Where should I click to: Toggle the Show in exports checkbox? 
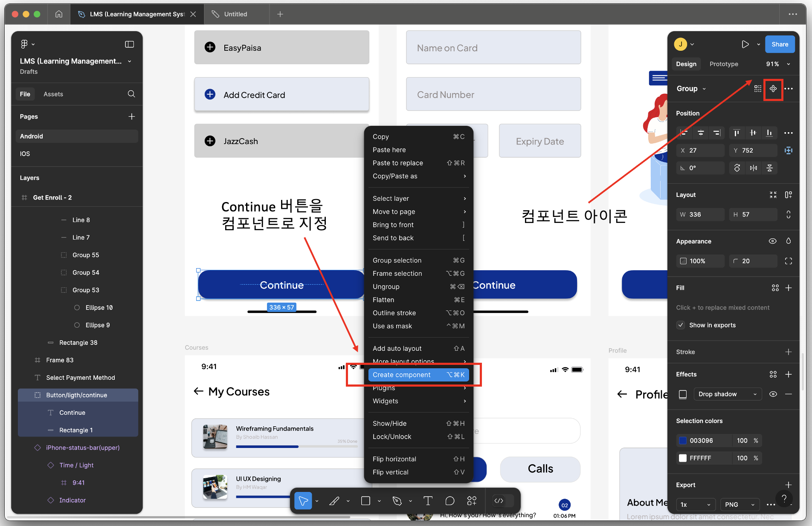[681, 325]
